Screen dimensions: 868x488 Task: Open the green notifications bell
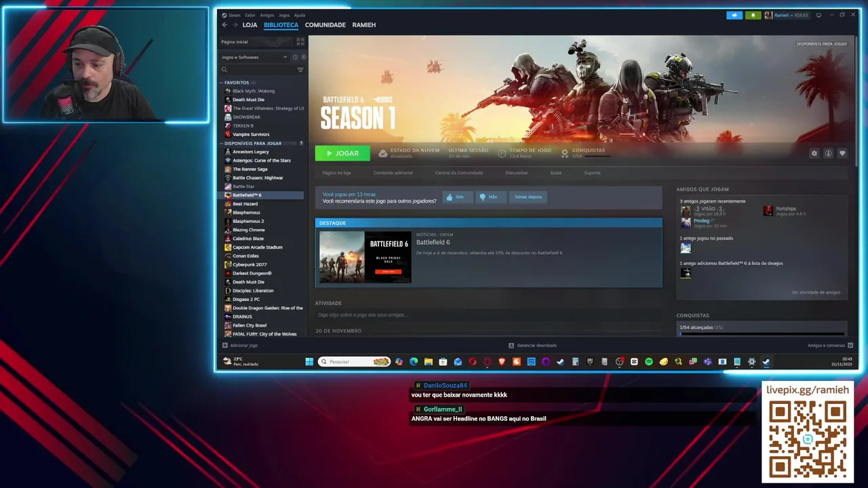(x=753, y=15)
